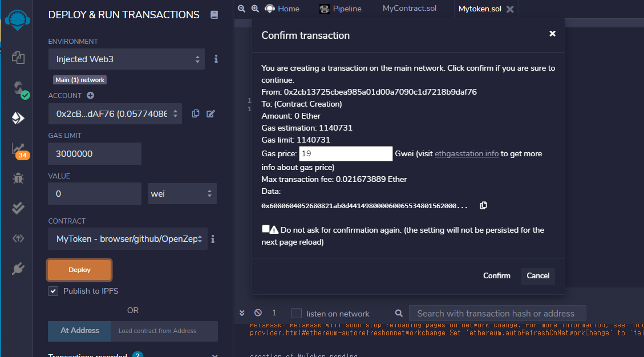Click the contract info icon
Image resolution: width=644 pixels, height=357 pixels.
coord(213,239)
